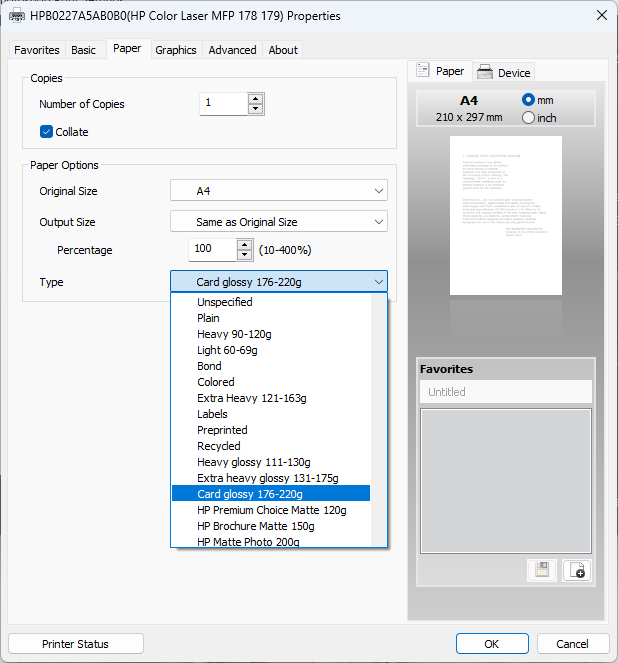The image size is (618, 663).
Task: Open the Original Size dropdown
Action: 278,191
